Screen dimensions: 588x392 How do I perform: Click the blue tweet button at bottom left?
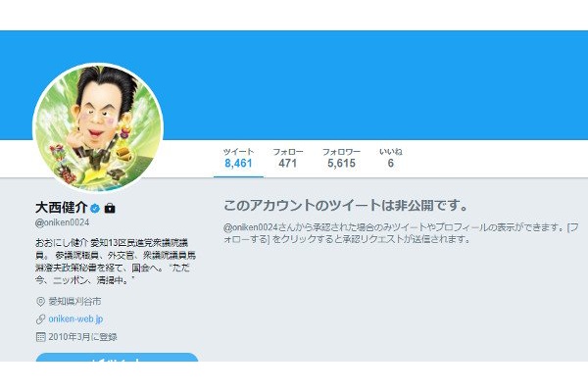(x=117, y=357)
